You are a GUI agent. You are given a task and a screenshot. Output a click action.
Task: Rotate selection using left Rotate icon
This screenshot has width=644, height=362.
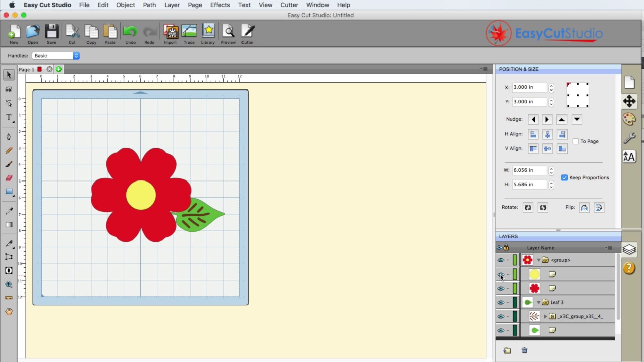(528, 207)
